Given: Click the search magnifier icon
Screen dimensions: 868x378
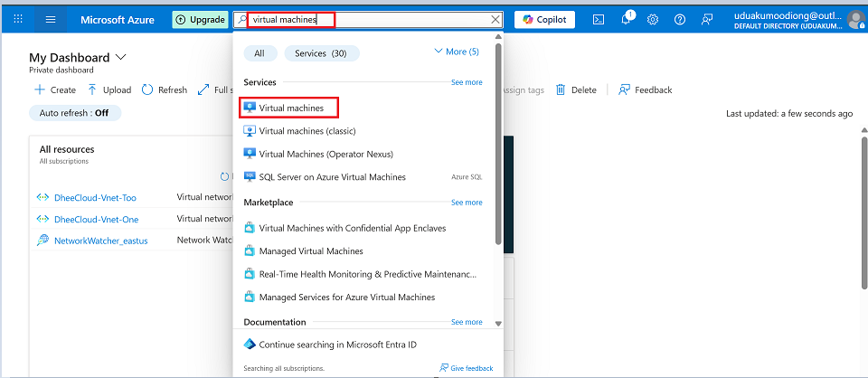Looking at the screenshot, I should pos(242,20).
